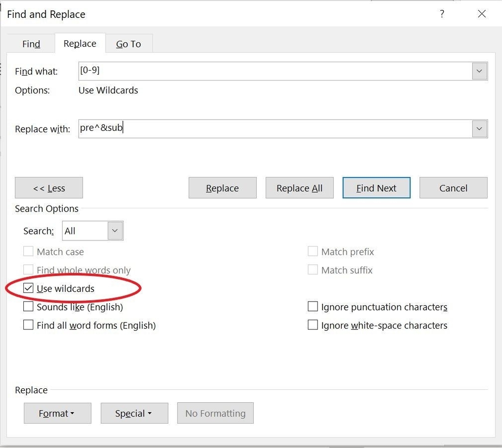Check the Match prefix option
This screenshot has width=502, height=448.
[x=313, y=251]
